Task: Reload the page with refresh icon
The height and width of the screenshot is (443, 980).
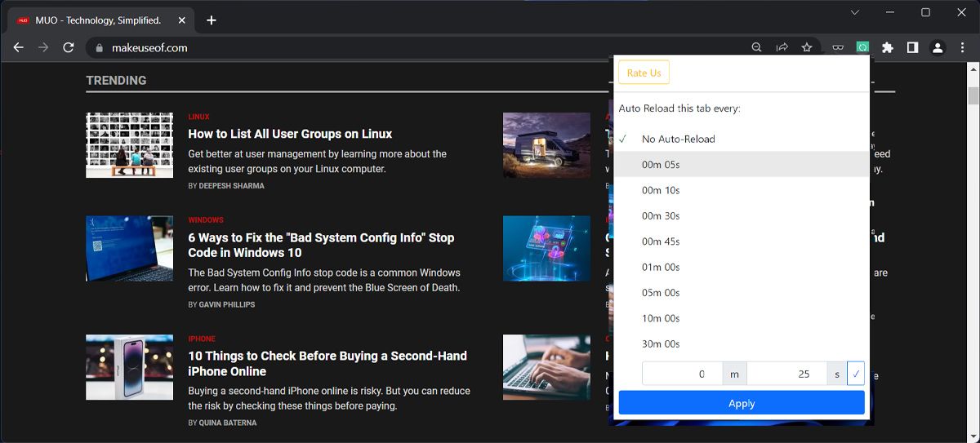Action: [69, 47]
